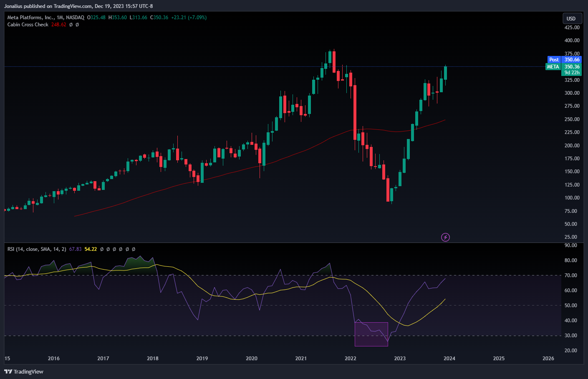Viewport: 588px width, 379px height.
Task: Click the Cabin Cross Check indicator legend
Action: (x=28, y=25)
